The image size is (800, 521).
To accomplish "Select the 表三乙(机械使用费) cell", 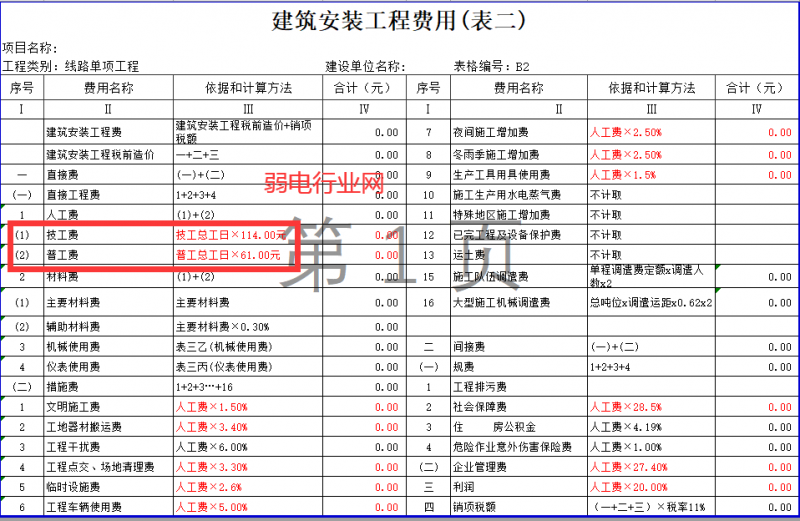I will pyautogui.click(x=222, y=347).
